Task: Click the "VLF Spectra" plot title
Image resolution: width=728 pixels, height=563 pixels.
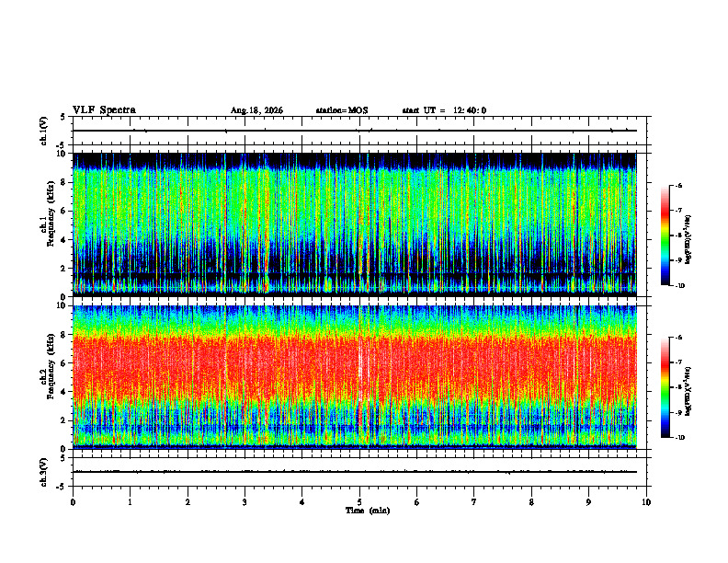Action: click(104, 110)
